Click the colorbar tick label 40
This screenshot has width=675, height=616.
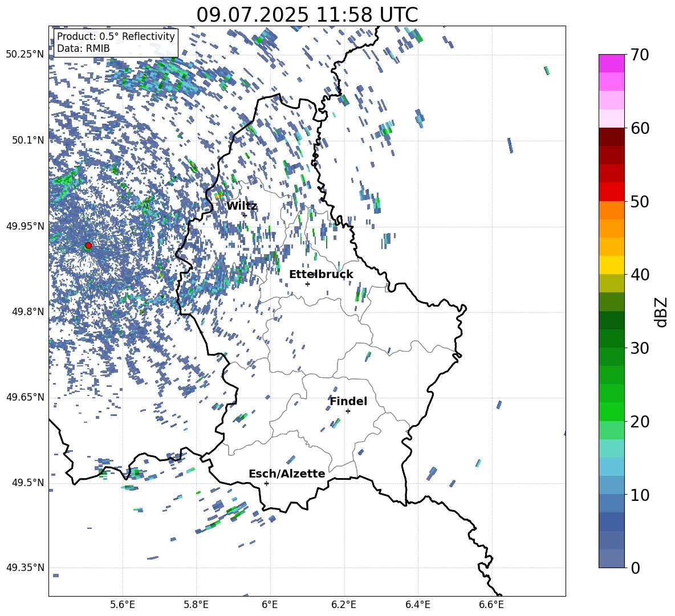[640, 275]
